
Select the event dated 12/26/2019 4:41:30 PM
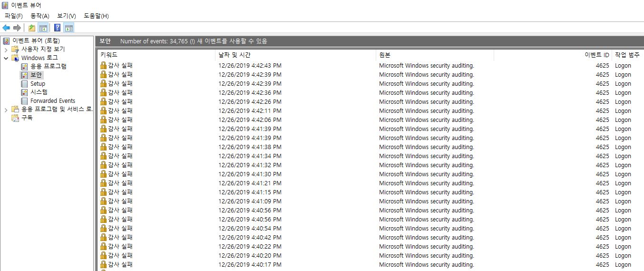371,174
